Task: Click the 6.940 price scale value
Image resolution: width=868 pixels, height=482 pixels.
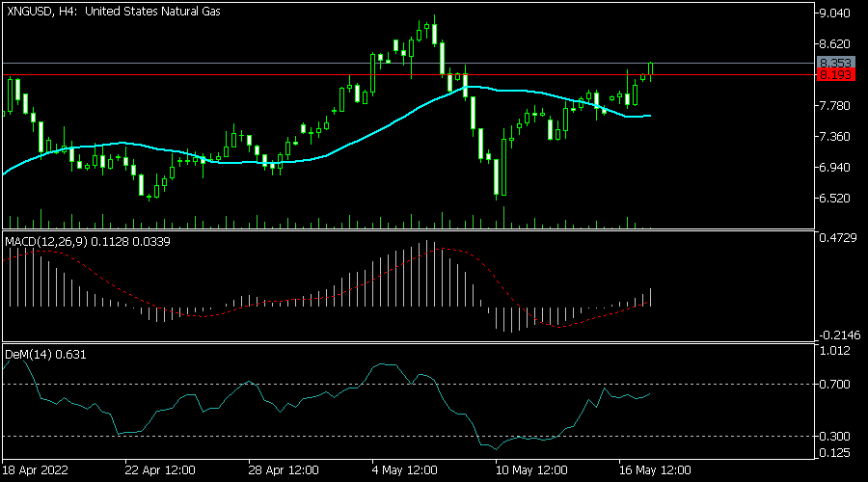Action: tap(834, 167)
